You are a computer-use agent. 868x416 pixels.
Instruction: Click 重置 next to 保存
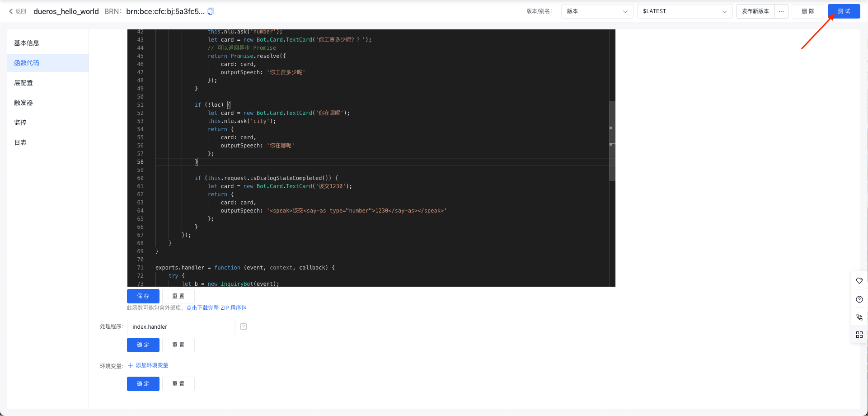(x=178, y=296)
